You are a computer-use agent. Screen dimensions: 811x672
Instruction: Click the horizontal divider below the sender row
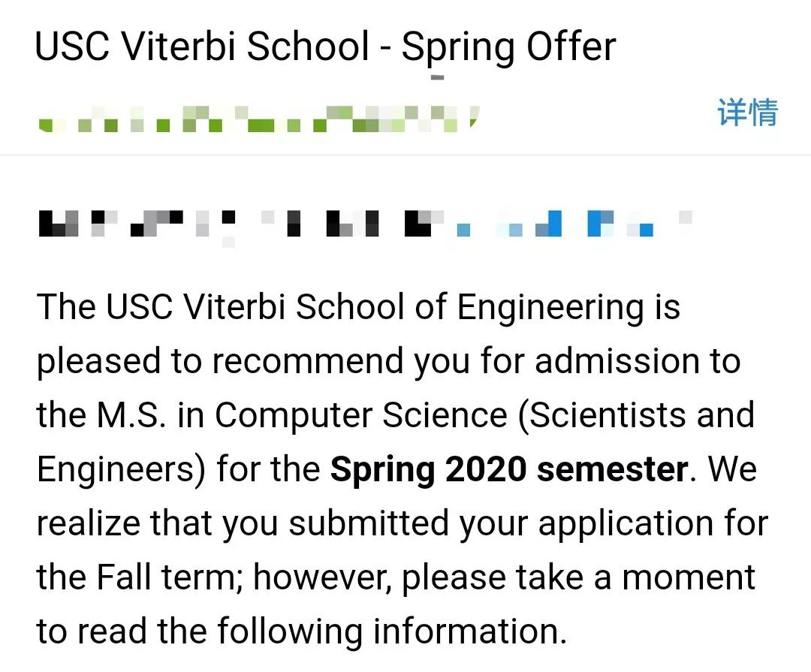point(405,155)
